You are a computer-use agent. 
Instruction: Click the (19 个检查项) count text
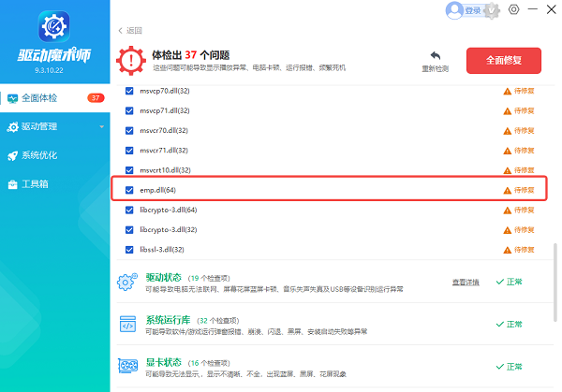coord(209,278)
